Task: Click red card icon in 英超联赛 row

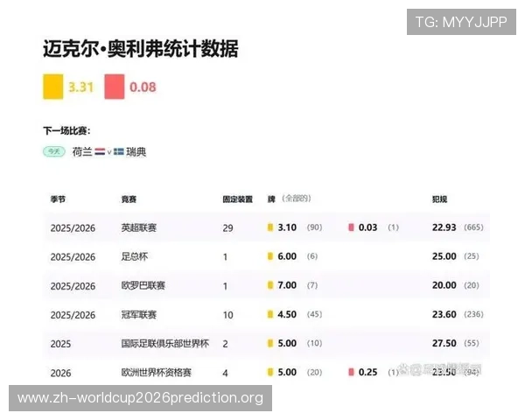Action: point(351,227)
